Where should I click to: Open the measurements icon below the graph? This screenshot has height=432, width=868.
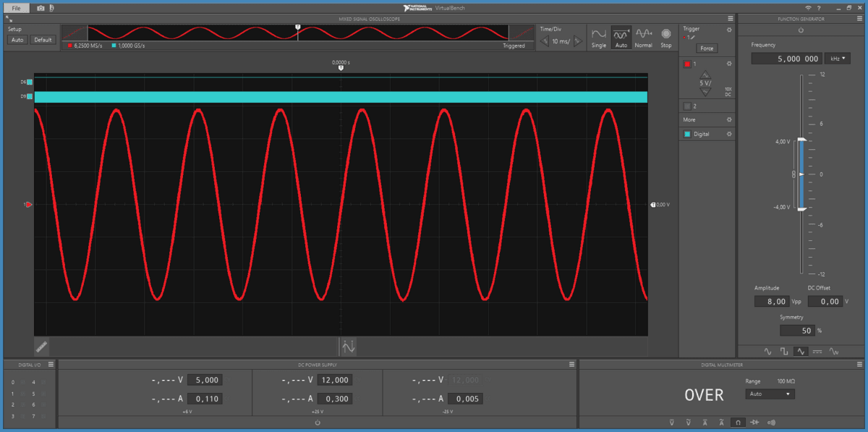348,346
